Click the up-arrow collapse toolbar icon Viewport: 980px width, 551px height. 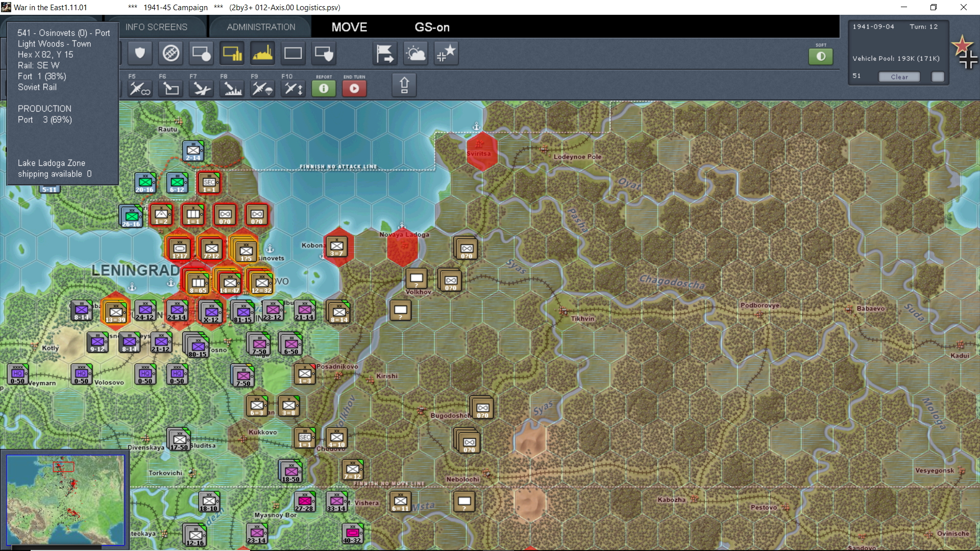[404, 85]
